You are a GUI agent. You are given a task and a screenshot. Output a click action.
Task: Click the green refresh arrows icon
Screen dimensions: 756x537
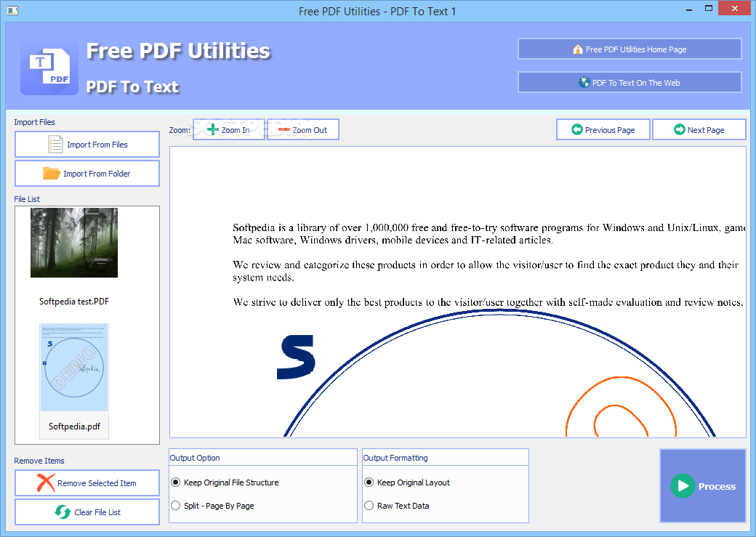point(63,512)
